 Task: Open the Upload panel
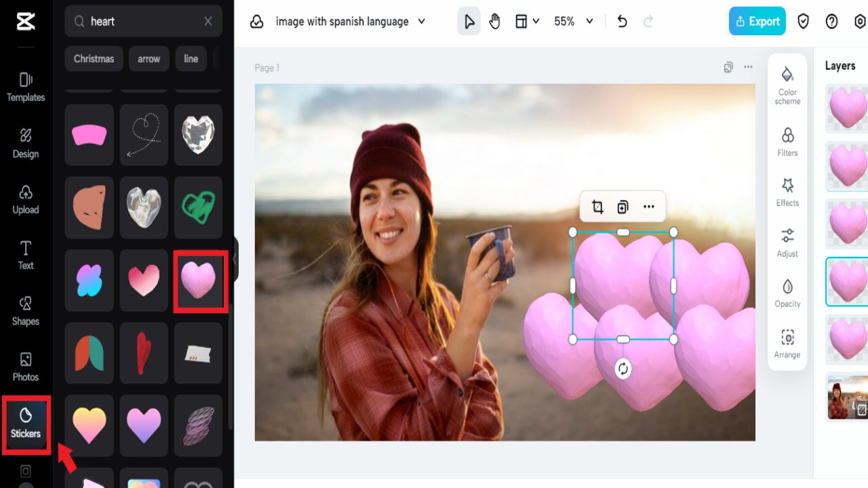pyautogui.click(x=26, y=199)
